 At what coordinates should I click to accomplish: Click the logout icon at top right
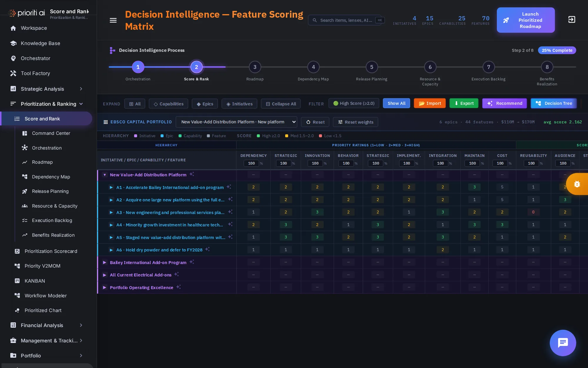click(x=572, y=20)
